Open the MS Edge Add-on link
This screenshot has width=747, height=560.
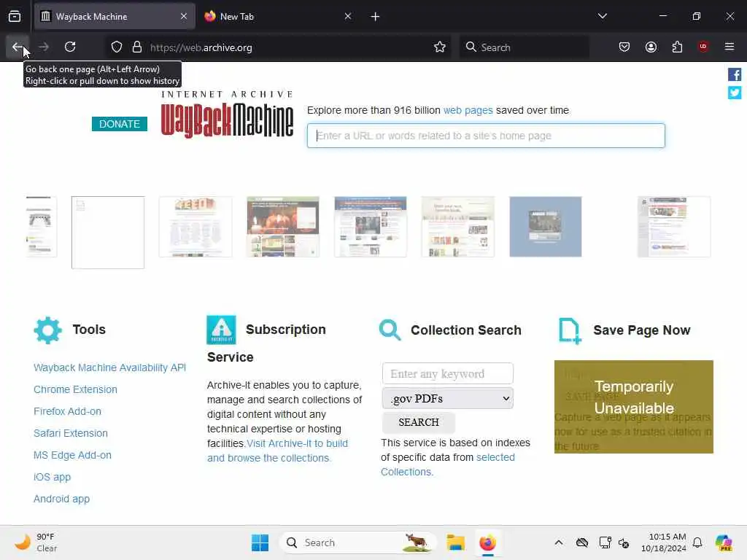tap(72, 455)
